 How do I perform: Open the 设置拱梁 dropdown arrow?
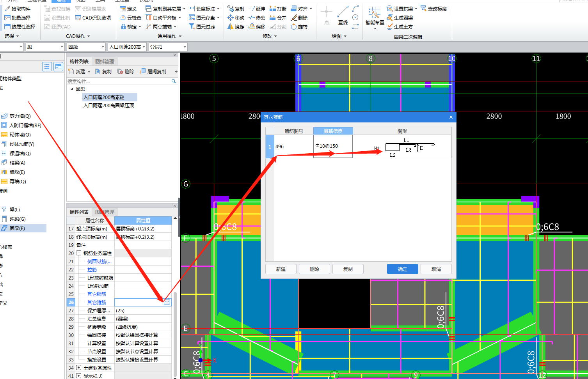click(416, 9)
